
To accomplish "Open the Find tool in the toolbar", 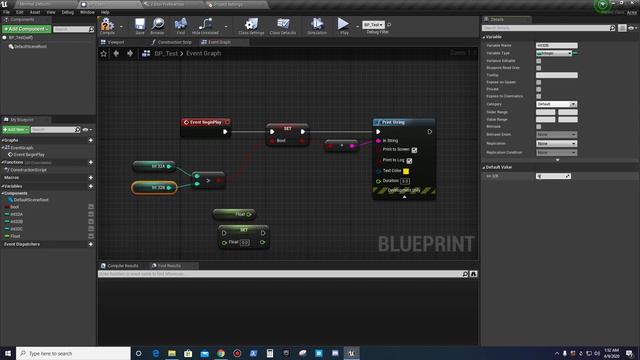I will click(x=181, y=25).
